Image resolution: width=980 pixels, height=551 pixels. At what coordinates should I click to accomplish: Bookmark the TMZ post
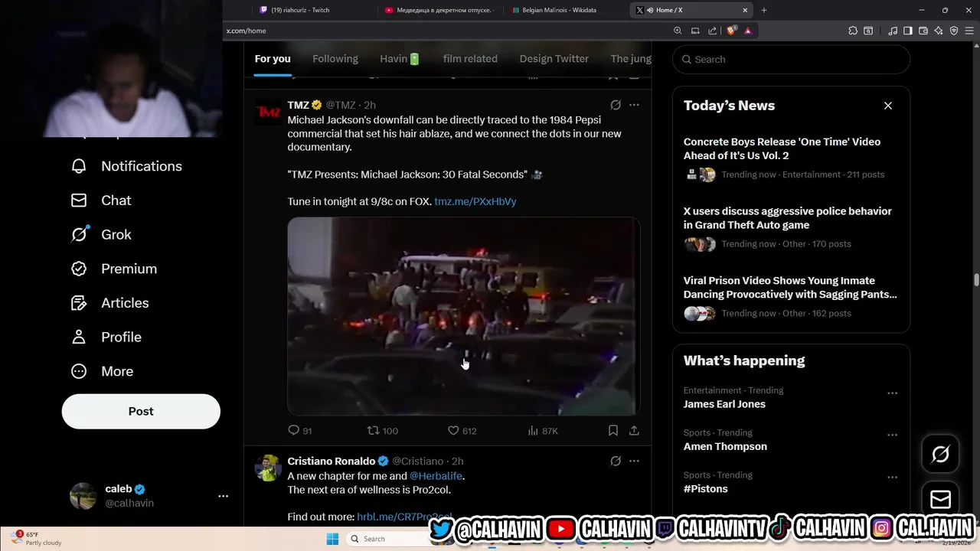pos(613,431)
